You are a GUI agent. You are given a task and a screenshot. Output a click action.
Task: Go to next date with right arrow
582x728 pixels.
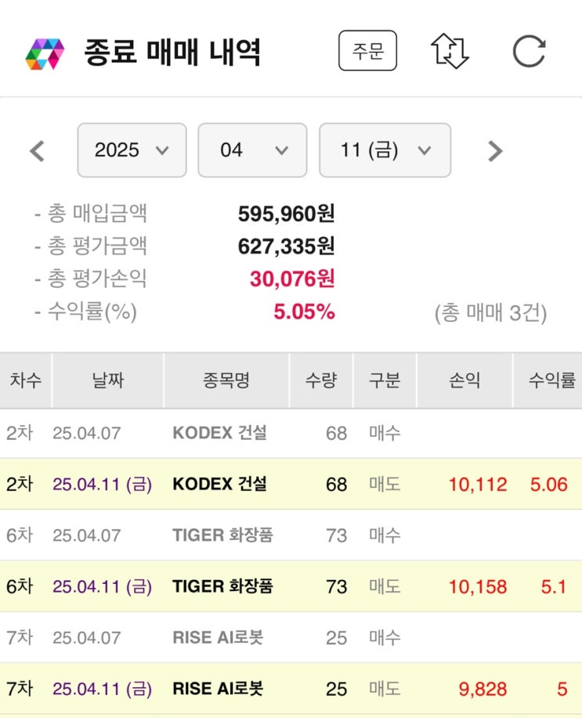click(494, 150)
